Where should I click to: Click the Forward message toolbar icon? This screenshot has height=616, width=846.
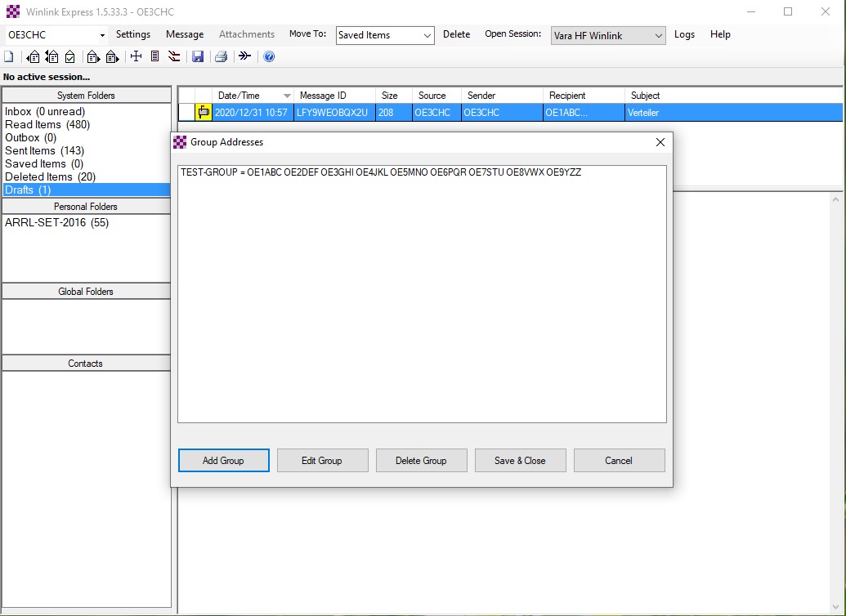[x=93, y=56]
